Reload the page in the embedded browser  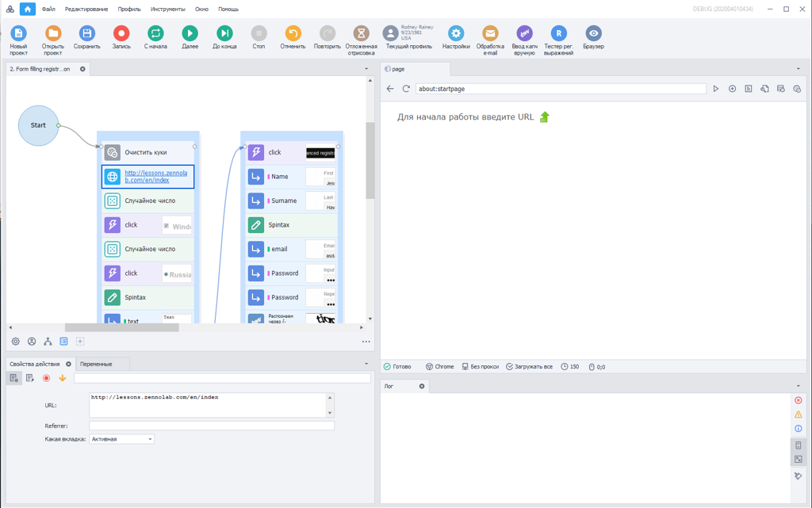406,89
